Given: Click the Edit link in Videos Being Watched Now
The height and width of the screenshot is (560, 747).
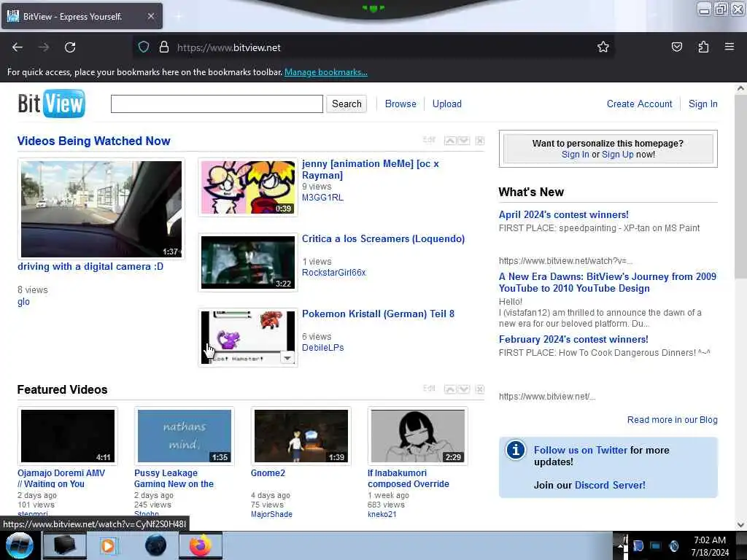Looking at the screenshot, I should [429, 139].
